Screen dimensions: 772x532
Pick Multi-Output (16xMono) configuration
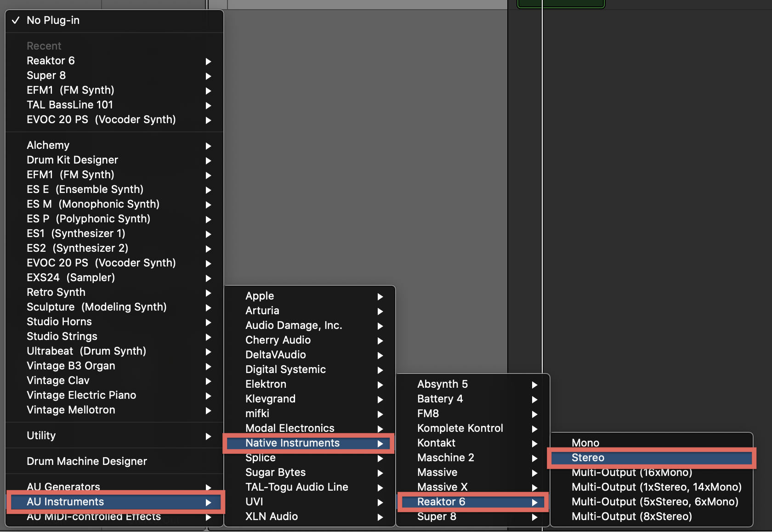(x=631, y=473)
